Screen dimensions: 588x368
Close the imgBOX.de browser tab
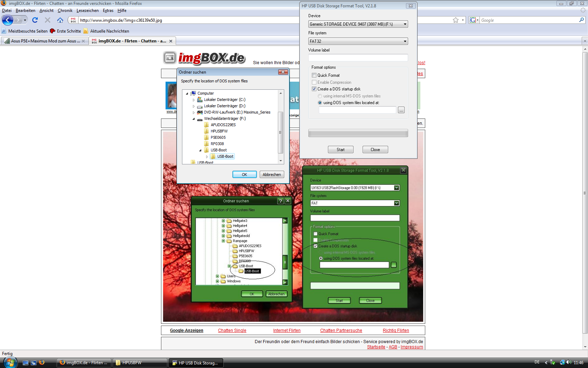click(x=171, y=41)
